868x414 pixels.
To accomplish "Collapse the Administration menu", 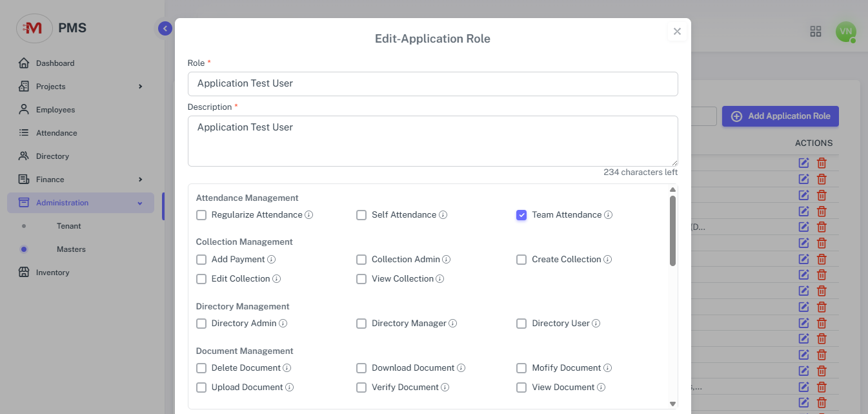I will (x=140, y=203).
